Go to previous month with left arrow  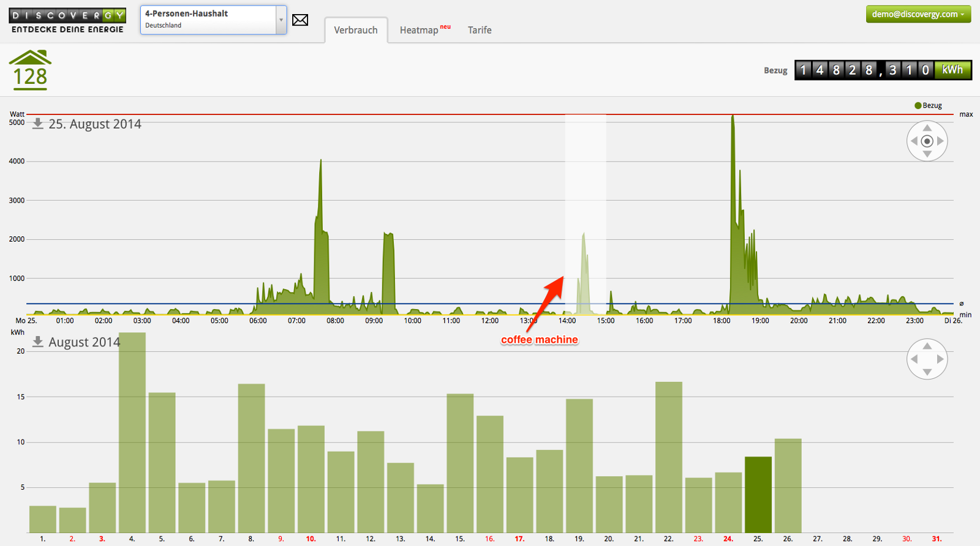click(914, 359)
